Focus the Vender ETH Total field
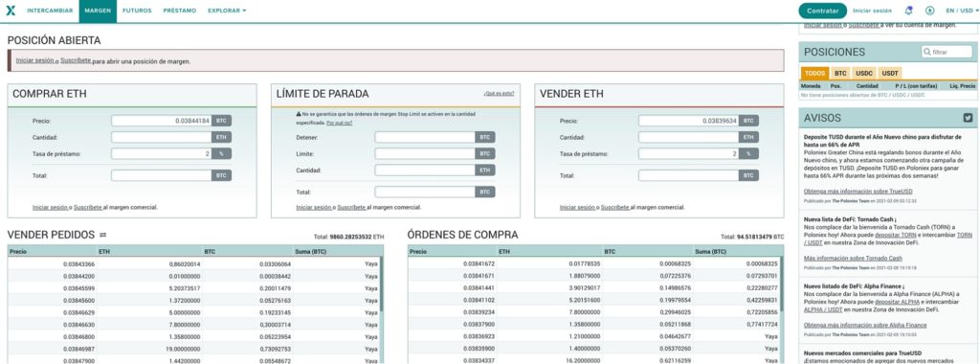 coord(689,175)
